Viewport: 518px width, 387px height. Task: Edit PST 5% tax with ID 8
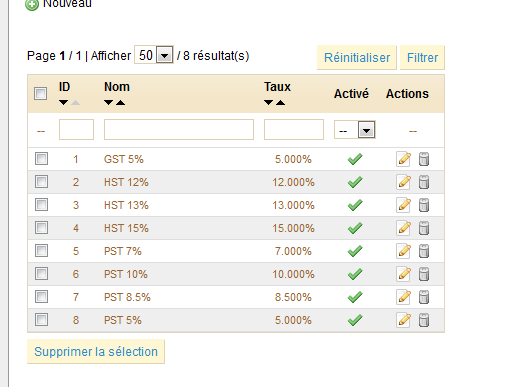coord(404,320)
